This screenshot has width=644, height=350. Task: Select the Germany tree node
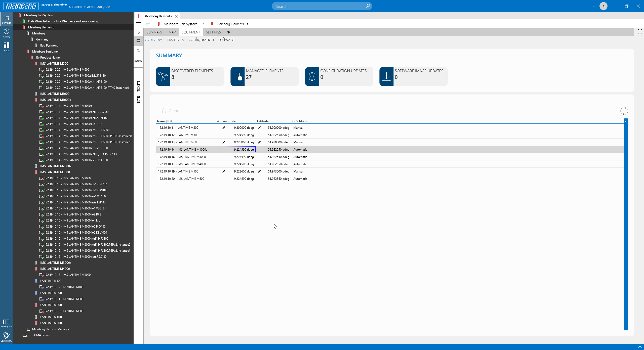coord(42,39)
